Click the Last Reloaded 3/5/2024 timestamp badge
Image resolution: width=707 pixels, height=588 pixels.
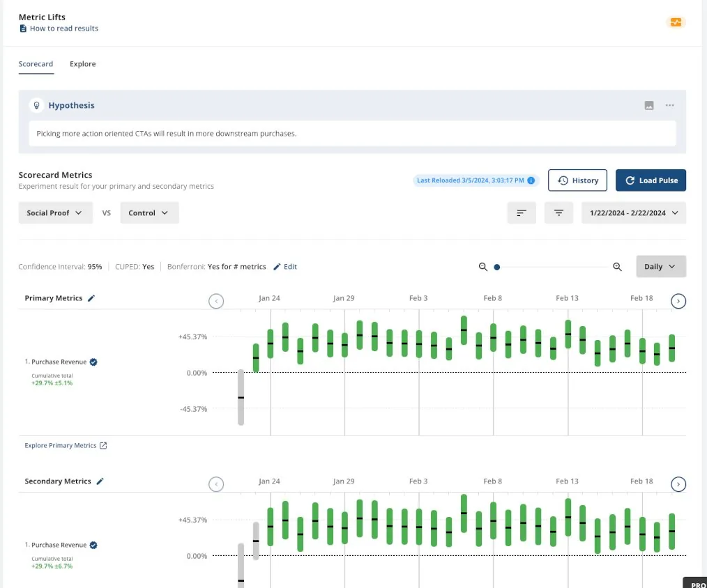click(x=476, y=180)
